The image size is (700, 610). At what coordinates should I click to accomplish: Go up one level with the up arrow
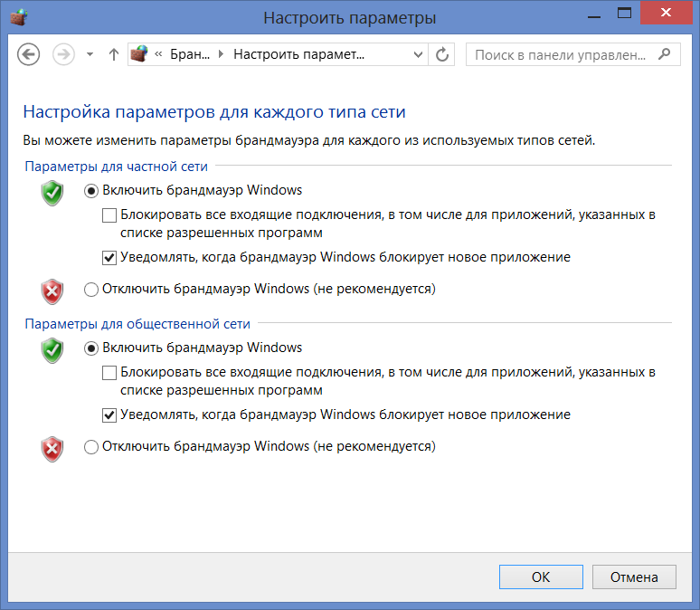point(114,54)
